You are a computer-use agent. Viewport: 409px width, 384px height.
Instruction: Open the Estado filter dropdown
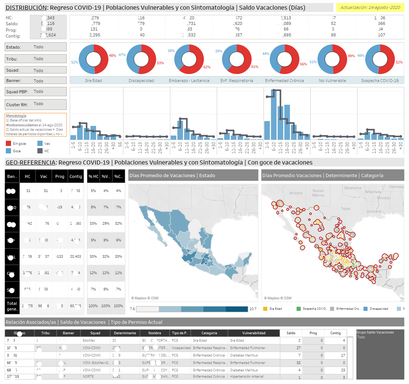[x=36, y=47]
